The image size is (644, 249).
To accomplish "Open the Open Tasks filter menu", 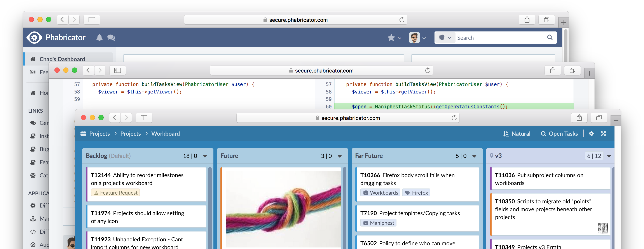I will tap(560, 134).
